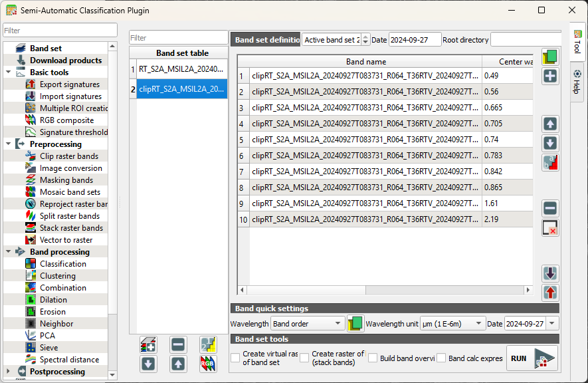Click the RGB icon under band set table
The width and height of the screenshot is (588, 383).
click(x=208, y=364)
